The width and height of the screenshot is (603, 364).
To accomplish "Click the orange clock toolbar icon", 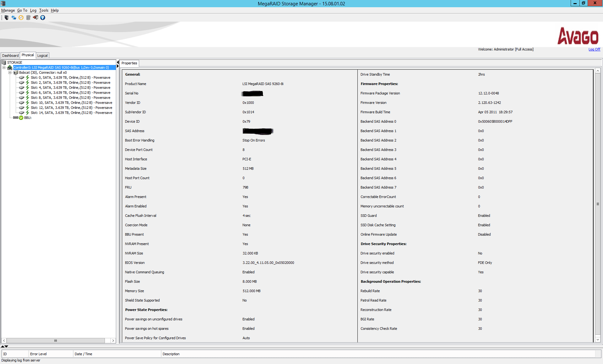I will [21, 18].
